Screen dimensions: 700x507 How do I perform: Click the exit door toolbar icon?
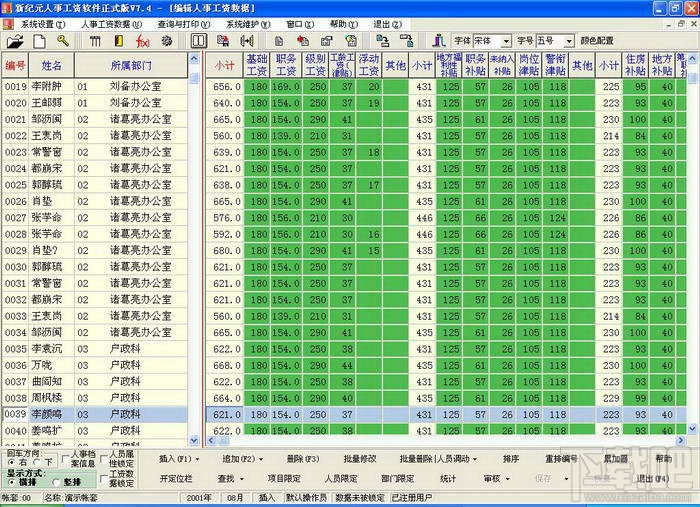click(439, 41)
